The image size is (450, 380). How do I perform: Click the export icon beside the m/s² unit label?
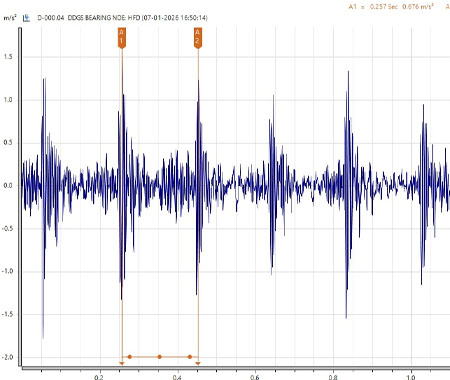coord(26,18)
